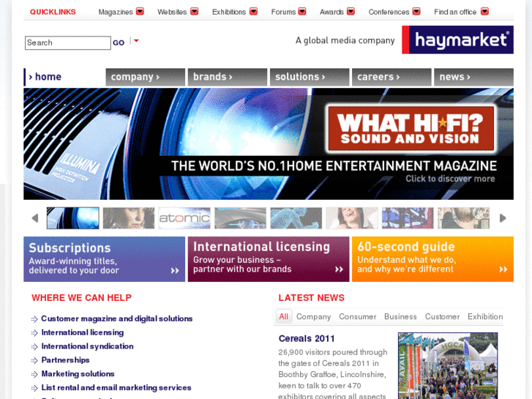Select the woman's face carousel thumbnail
532x399 pixels.
click(129, 218)
